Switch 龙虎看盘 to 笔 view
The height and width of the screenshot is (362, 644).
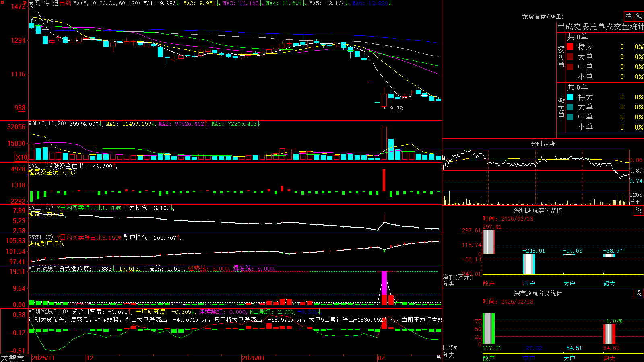[x=639, y=16]
